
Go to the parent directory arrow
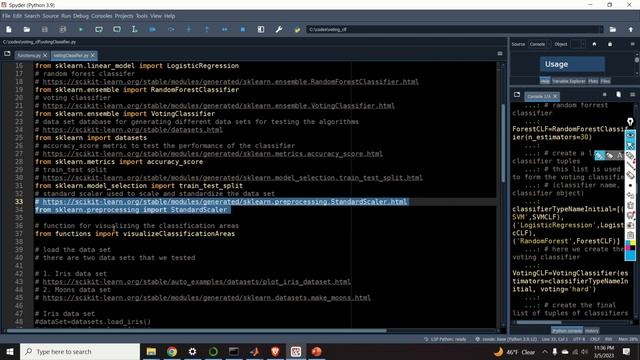point(631,29)
